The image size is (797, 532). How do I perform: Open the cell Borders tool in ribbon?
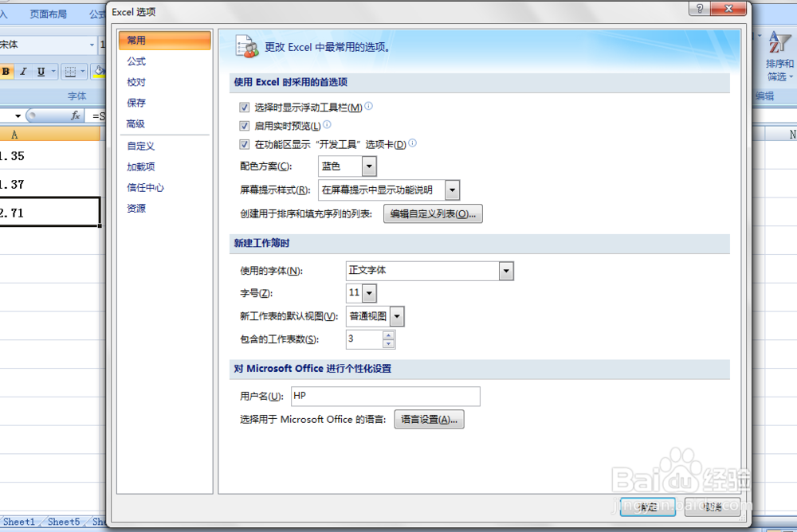pos(70,72)
